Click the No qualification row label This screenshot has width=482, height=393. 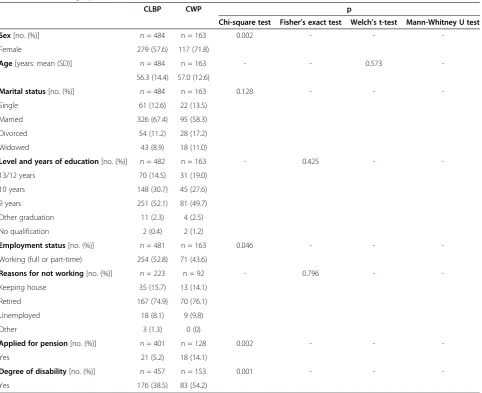(x=24, y=231)
